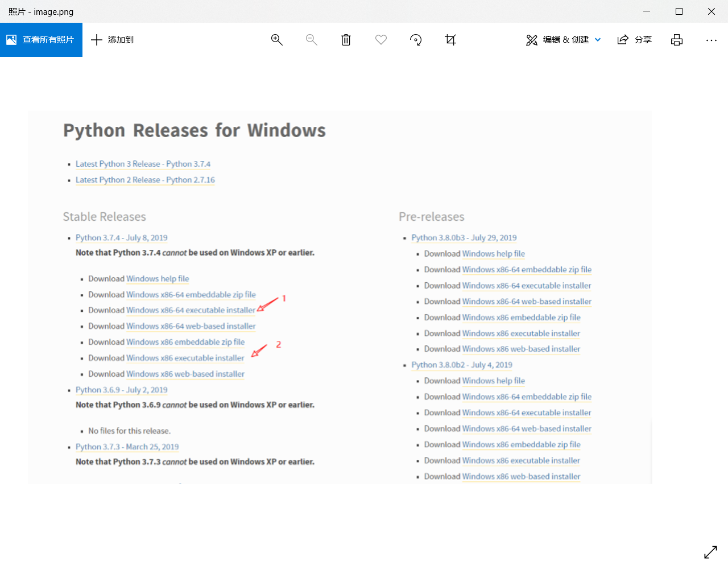Click "Python 3.7.4 - July 8, 2019"
The height and width of the screenshot is (569, 728).
[x=122, y=238]
